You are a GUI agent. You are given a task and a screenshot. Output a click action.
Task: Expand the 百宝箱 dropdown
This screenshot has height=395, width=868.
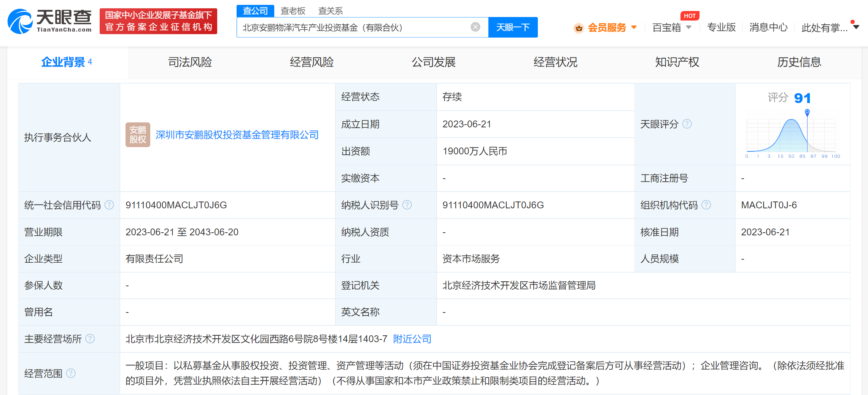pyautogui.click(x=688, y=27)
